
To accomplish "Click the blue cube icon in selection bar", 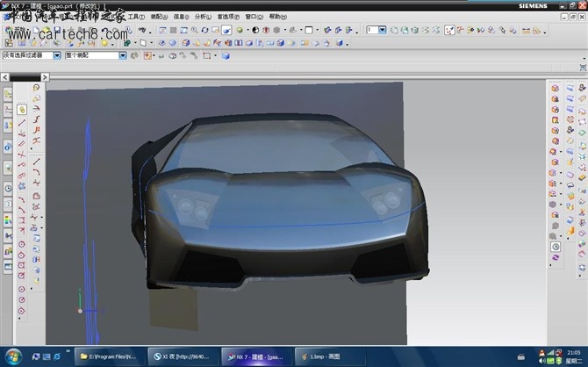I will pyautogui.click(x=226, y=56).
